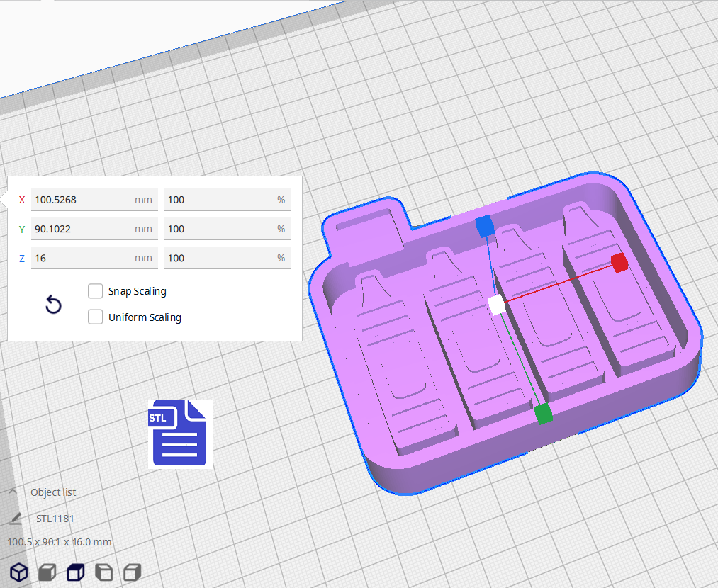This screenshot has height=588, width=718.
Task: Select the scale tool icon beside STL1181
Action: (16, 518)
